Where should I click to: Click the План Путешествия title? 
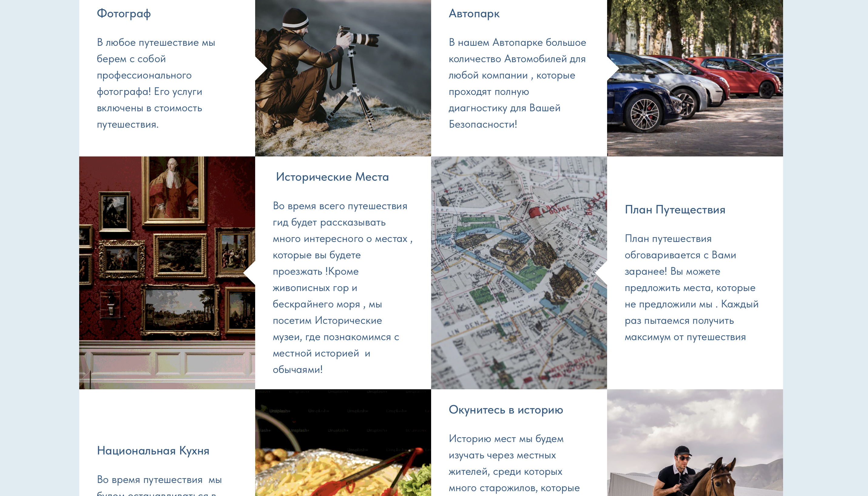pos(674,209)
